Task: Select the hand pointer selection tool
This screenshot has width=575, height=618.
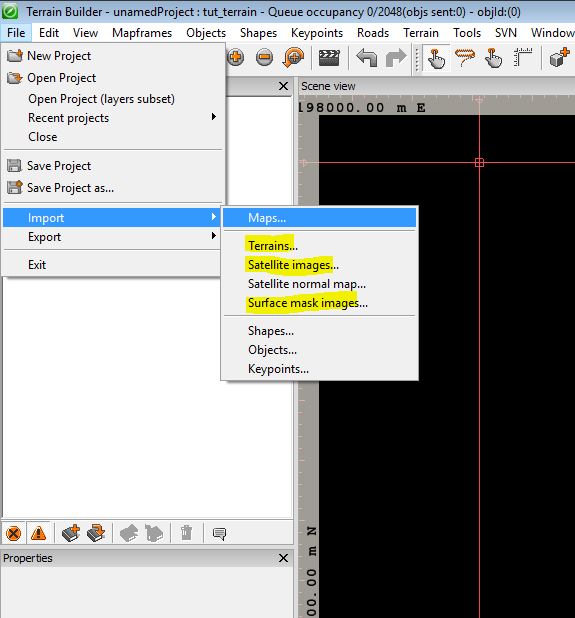Action: tap(436, 58)
